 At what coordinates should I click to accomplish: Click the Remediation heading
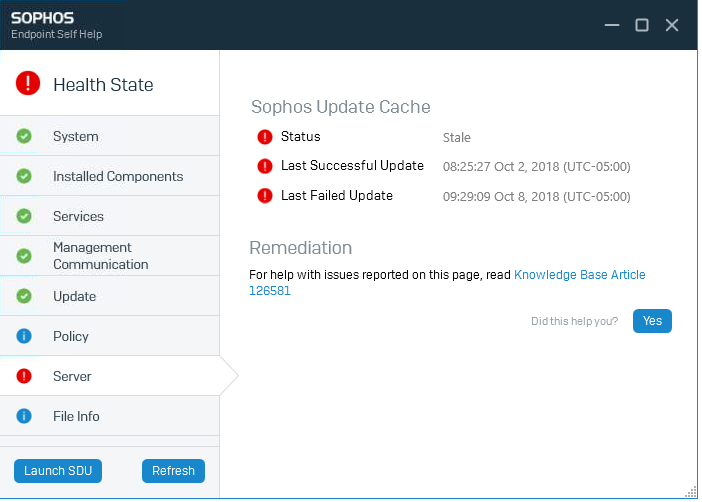(300, 248)
